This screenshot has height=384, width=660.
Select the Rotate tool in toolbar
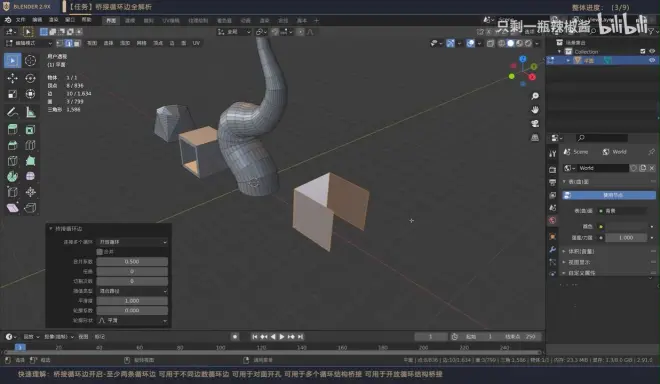pos(30,78)
